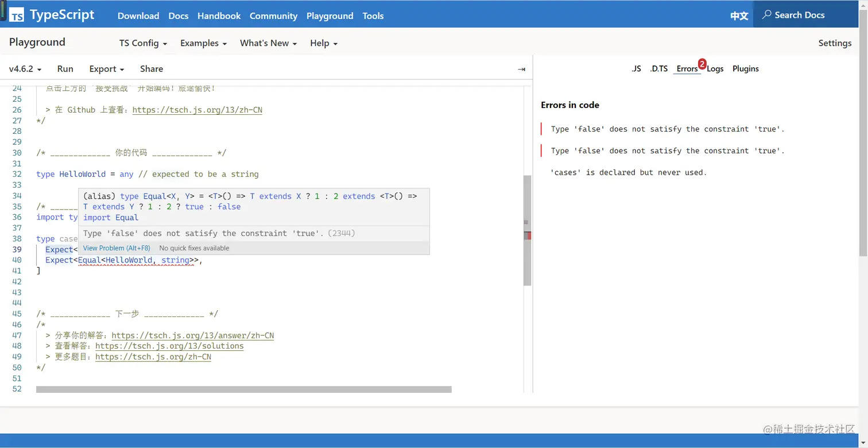Select first 'false' constraint error message

(x=668, y=129)
